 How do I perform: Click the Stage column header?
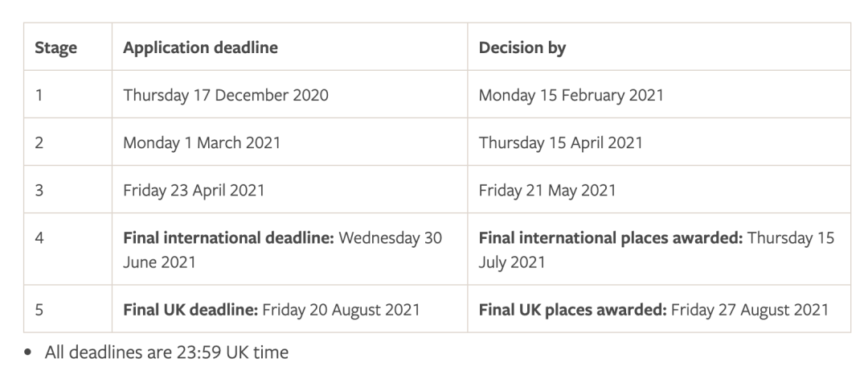click(x=55, y=47)
